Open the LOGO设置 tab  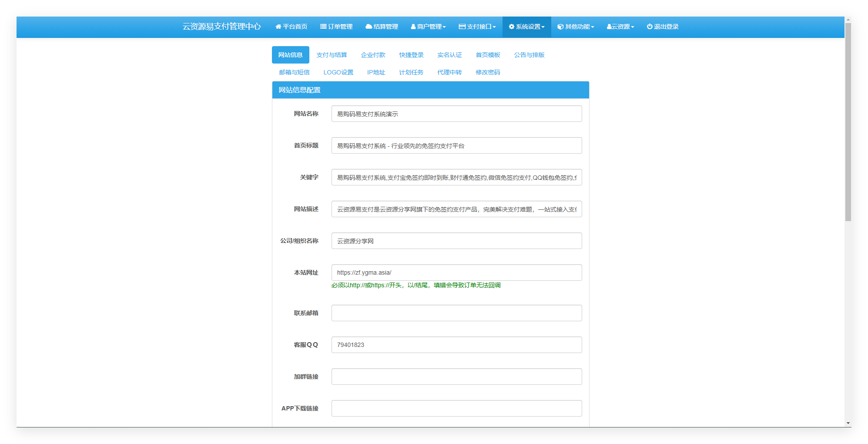point(338,72)
